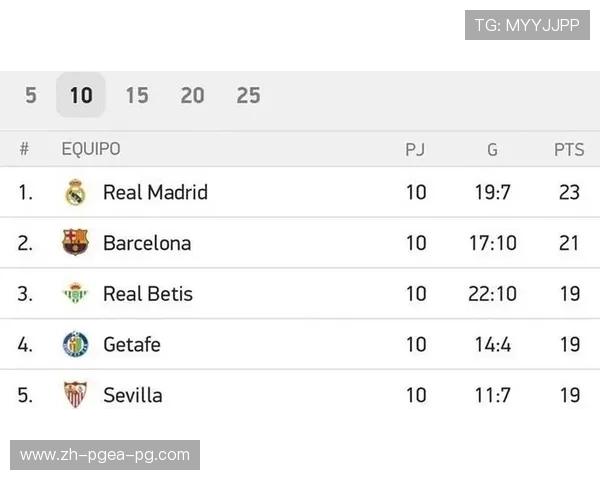Sort by the PJ column header
Image resolution: width=600 pixels, height=480 pixels.
(x=415, y=149)
